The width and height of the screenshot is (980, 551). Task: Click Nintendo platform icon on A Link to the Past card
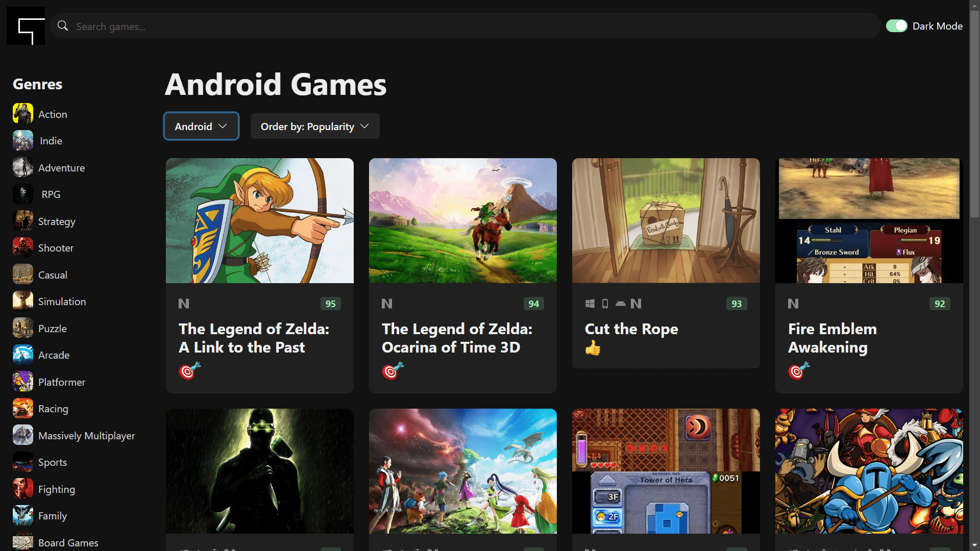pyautogui.click(x=184, y=304)
